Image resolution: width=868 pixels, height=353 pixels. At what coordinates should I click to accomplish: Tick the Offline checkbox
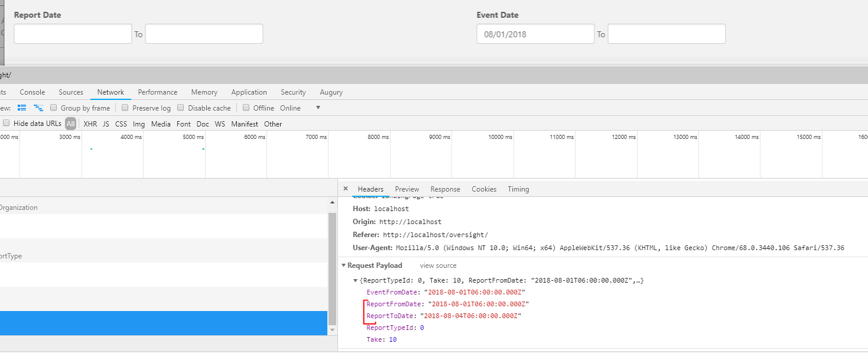click(x=246, y=108)
